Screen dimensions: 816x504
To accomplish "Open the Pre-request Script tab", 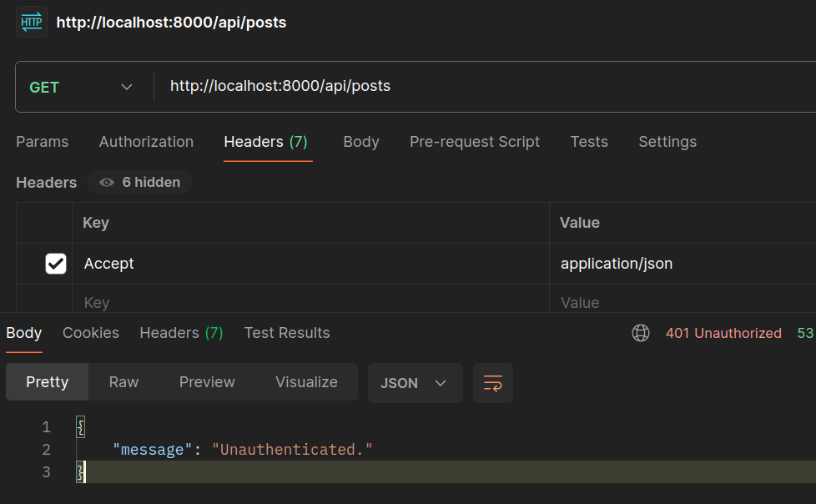I will click(x=475, y=142).
